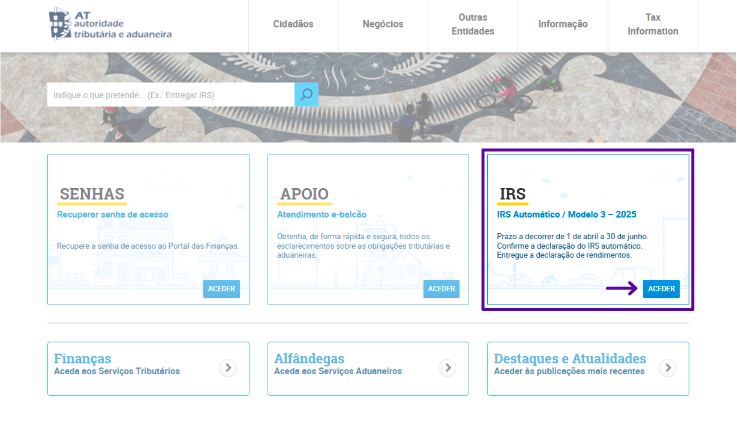Click 'Aceda aos Serviços Tributários' text
Image resolution: width=737 pixels, height=421 pixels.
click(117, 371)
